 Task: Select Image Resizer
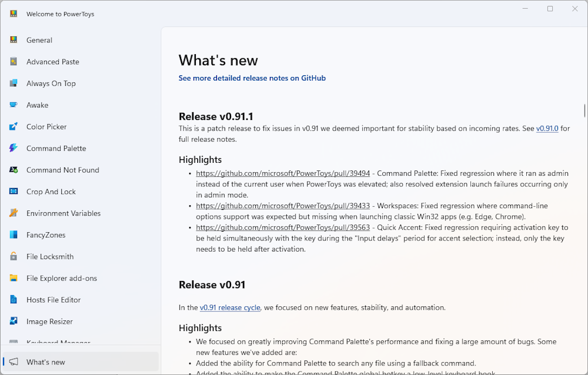[81, 322]
